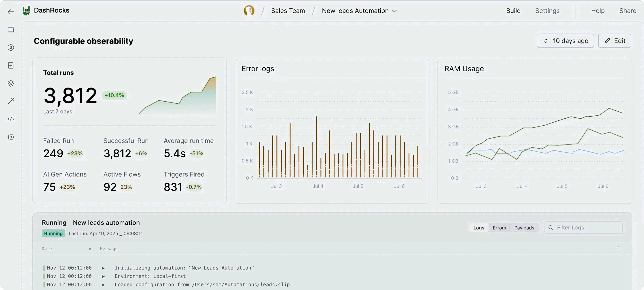Click the Average run time 5.4s value
Screen dimensions: 644x290
[175, 153]
